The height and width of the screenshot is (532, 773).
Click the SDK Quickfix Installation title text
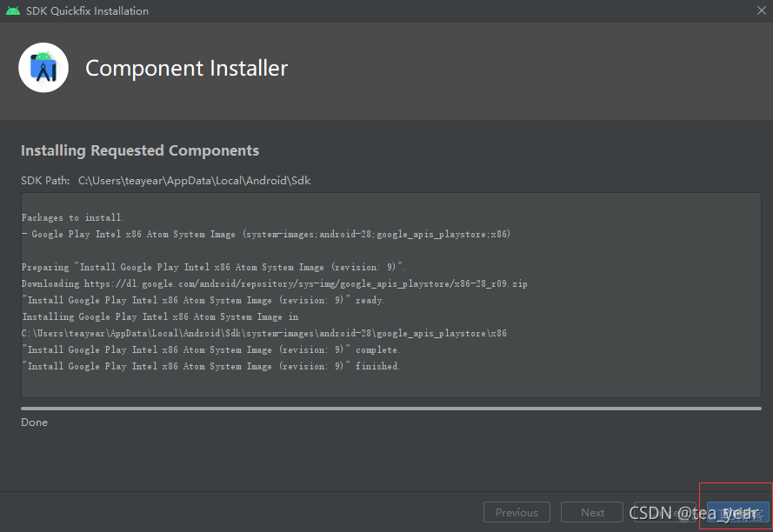tap(87, 10)
